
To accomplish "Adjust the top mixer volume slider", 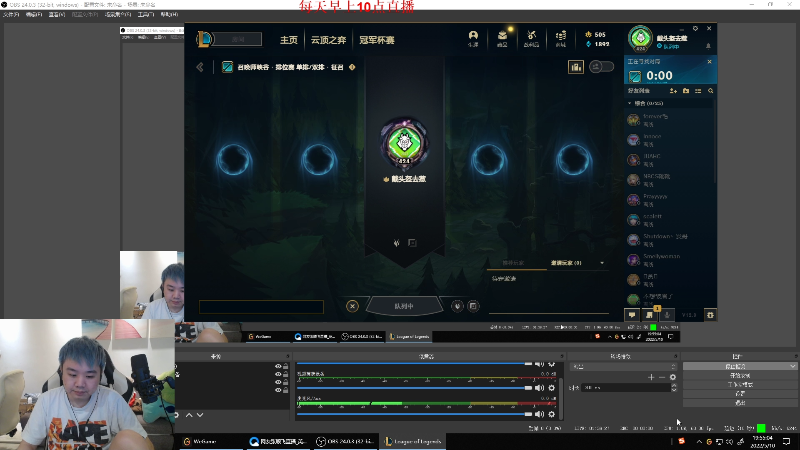I will (x=414, y=364).
